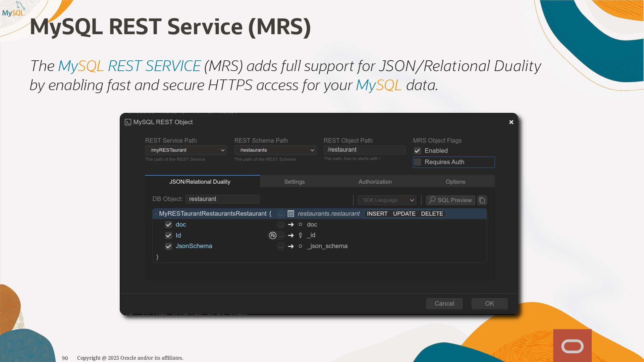This screenshot has width=644, height=362.
Task: Uncheck the doc field checkbox
Action: (168, 225)
